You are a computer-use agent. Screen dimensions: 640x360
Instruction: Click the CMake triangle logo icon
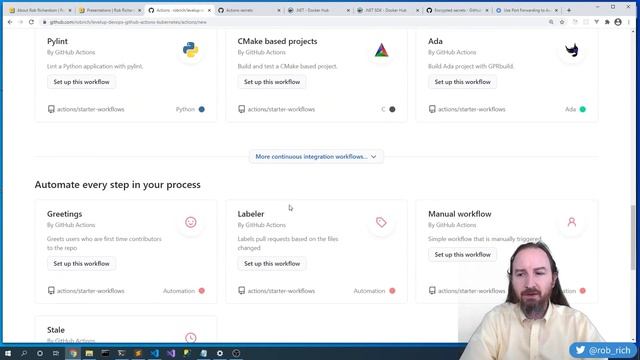(x=381, y=50)
